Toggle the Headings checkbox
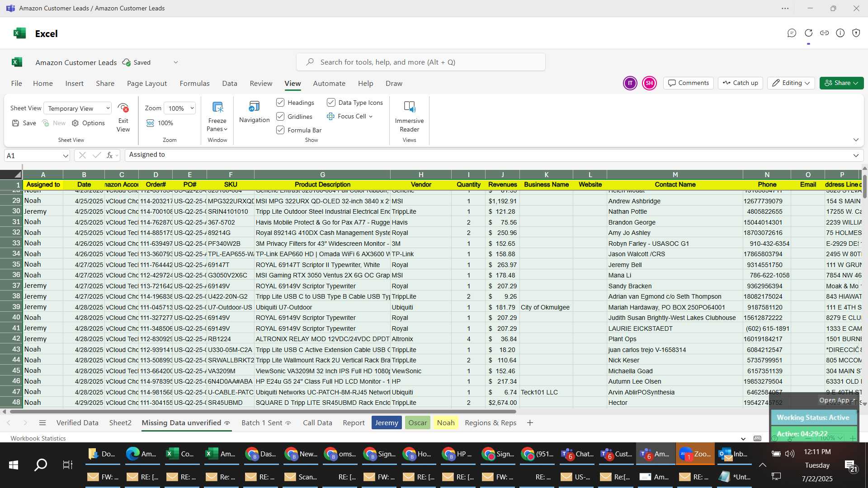 click(280, 103)
